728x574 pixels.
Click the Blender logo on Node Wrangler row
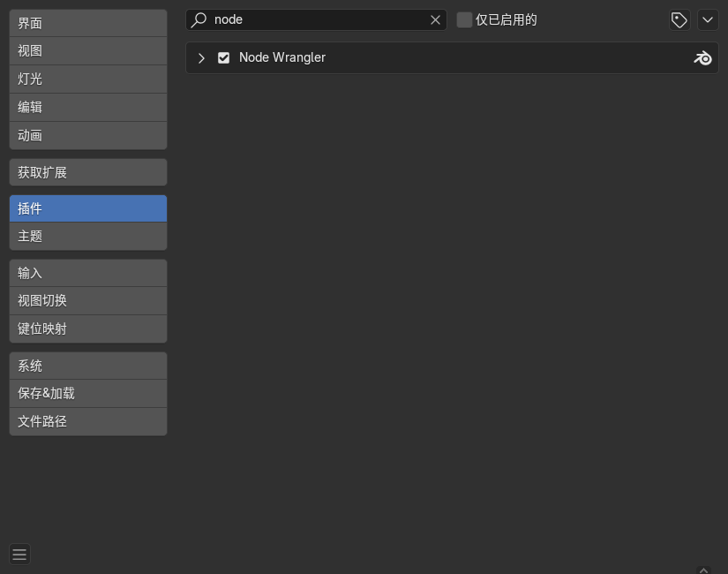point(702,57)
